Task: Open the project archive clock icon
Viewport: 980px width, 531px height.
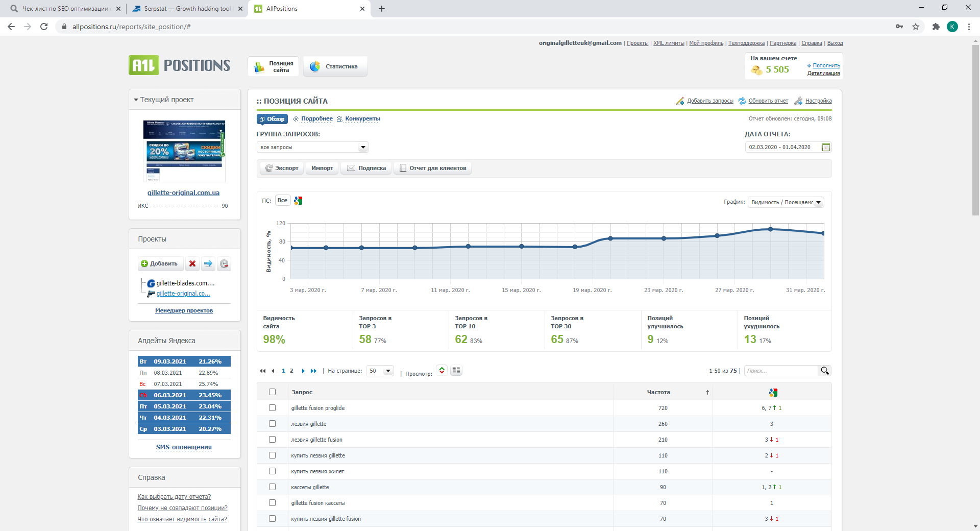Action: 224,263
